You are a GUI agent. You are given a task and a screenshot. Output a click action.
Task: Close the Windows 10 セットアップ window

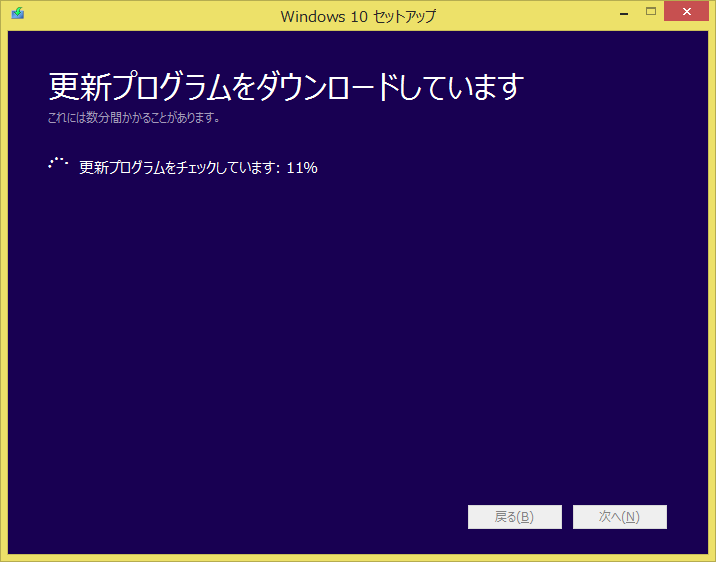tap(686, 12)
